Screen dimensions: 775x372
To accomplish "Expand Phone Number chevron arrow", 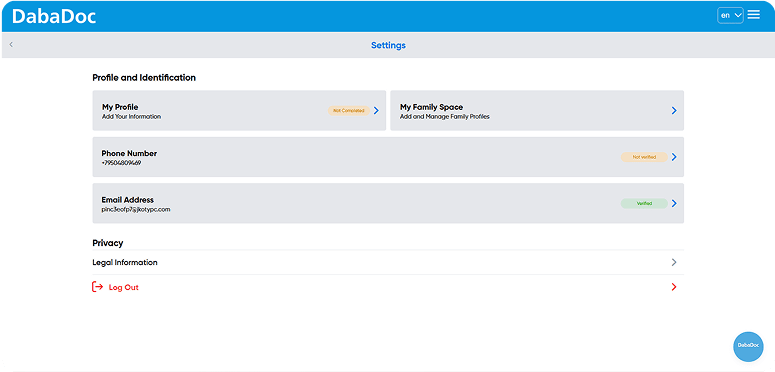I will point(674,157).
